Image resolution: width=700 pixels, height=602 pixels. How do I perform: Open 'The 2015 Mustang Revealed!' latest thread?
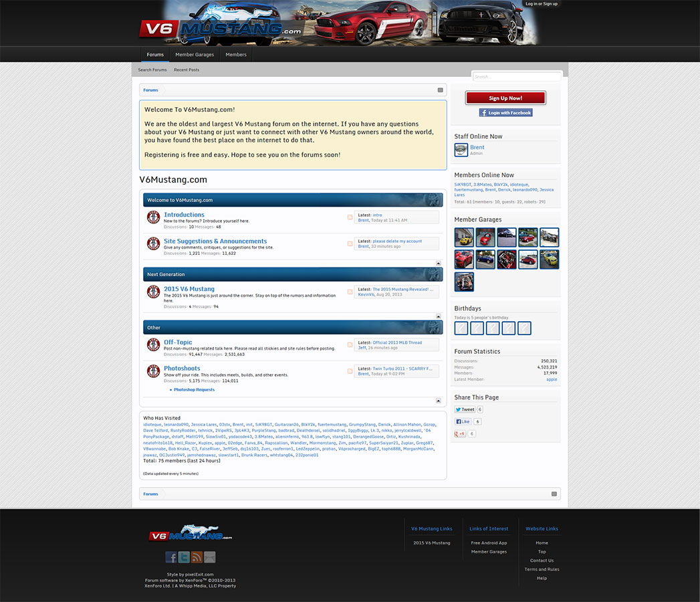coord(402,290)
